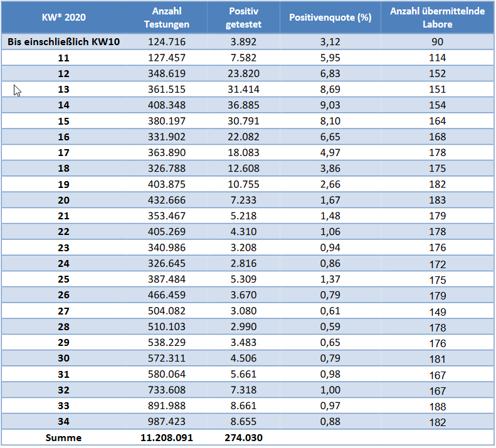Select the 'Positivenquote (%)' column header
Image resolution: width=496 pixels, height=448 pixels.
330,18
